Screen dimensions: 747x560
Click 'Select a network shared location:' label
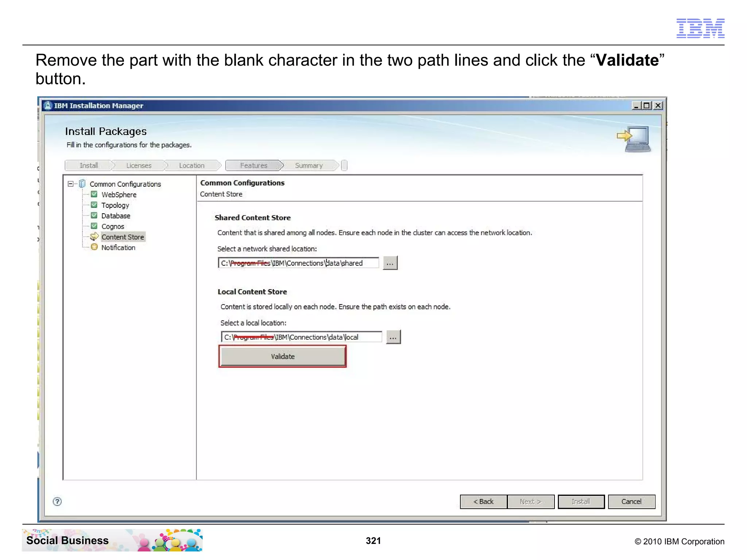click(x=267, y=249)
